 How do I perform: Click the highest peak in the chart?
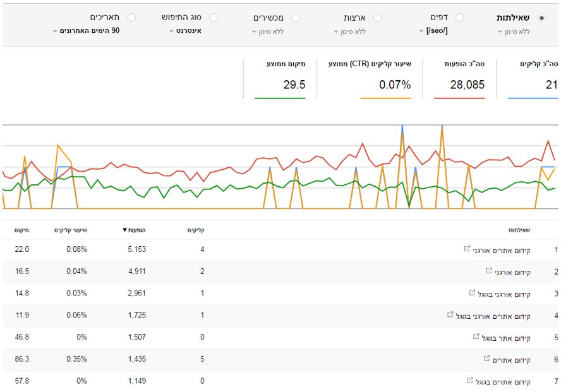402,126
